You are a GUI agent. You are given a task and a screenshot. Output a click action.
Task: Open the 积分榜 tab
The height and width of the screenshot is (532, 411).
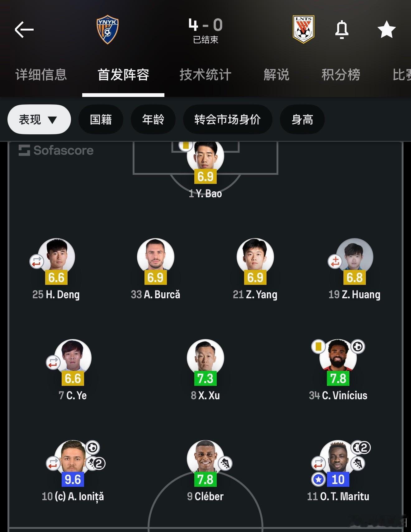(341, 75)
